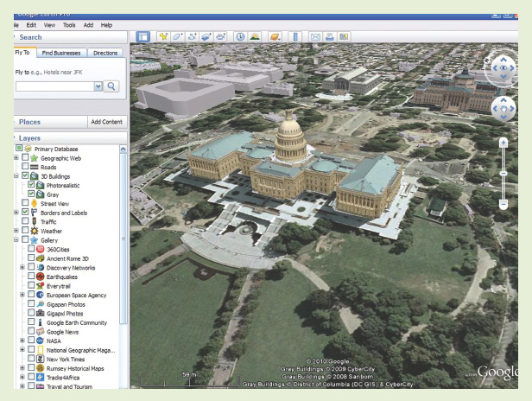Click the search magnifier button
Screen dimensions: 532x401
pos(112,86)
